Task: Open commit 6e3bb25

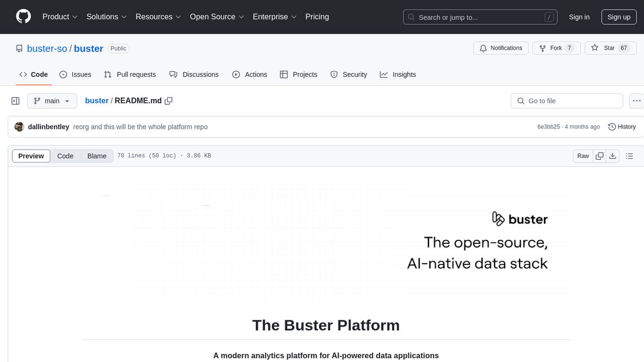Action: click(548, 127)
